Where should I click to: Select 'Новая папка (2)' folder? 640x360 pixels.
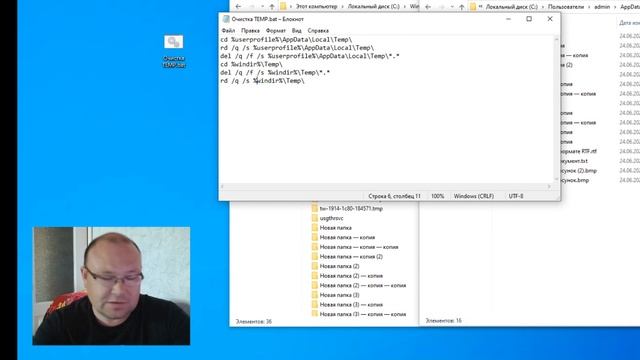click(339, 266)
